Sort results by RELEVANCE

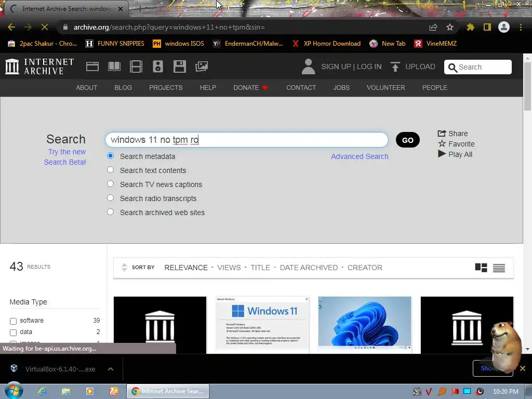tap(186, 268)
